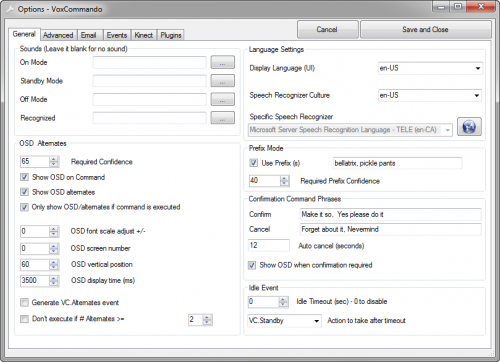Browse for Off Mode sound file
Viewport: 500px width, 362px height.
[x=222, y=99]
